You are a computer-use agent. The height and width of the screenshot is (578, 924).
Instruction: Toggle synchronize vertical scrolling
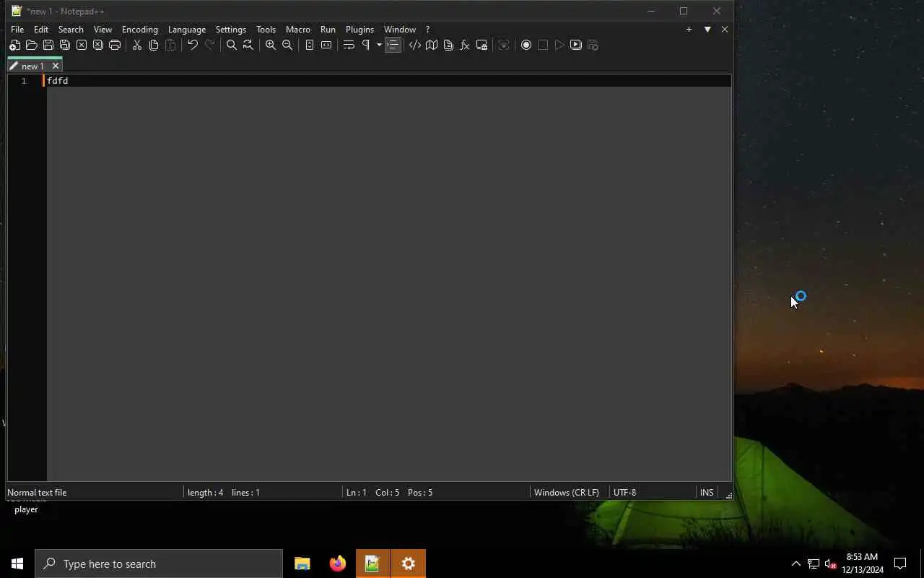309,45
